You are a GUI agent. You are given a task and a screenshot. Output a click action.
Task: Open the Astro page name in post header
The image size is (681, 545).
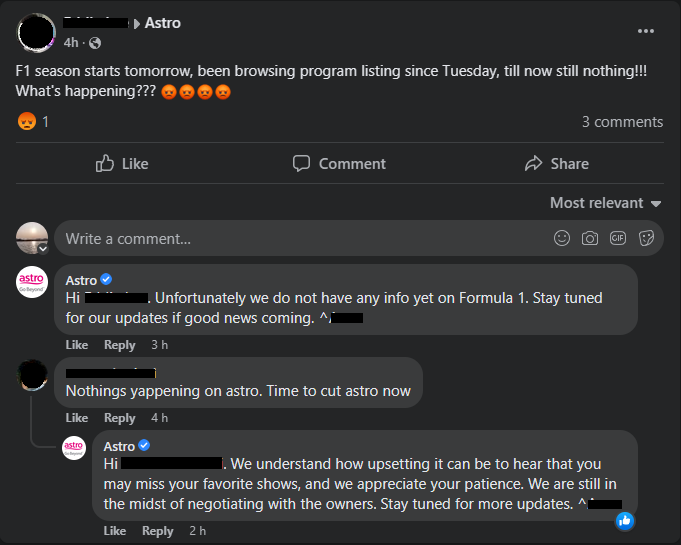[x=163, y=23]
